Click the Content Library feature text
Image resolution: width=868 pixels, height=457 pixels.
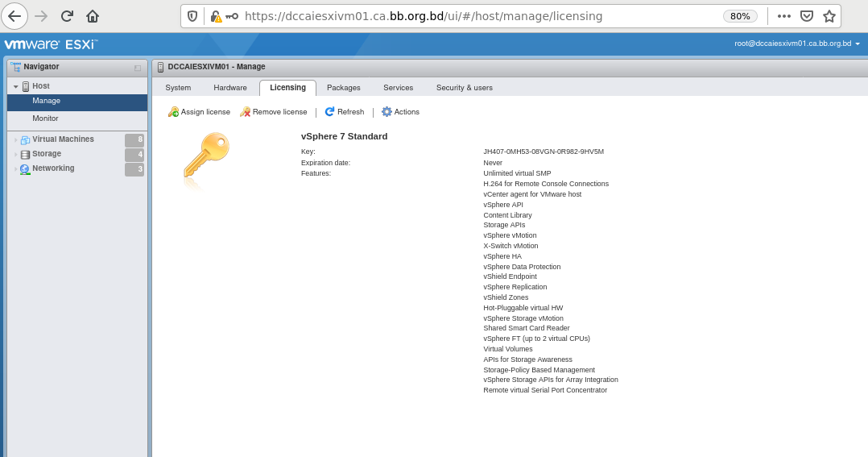(507, 215)
